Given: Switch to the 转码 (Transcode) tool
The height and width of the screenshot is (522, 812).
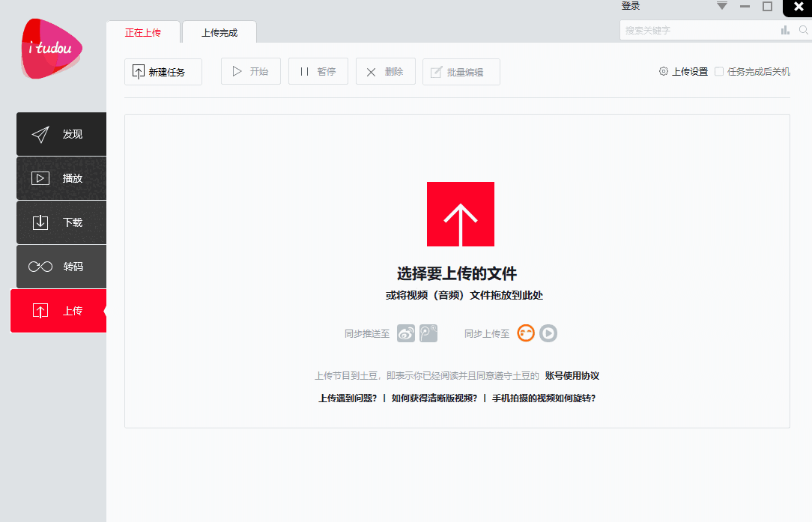Looking at the screenshot, I should tap(61, 267).
